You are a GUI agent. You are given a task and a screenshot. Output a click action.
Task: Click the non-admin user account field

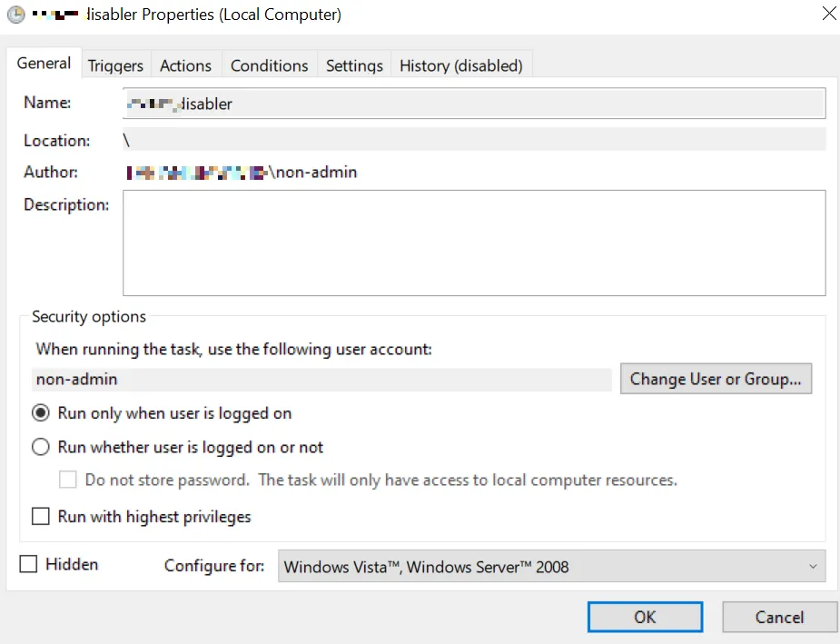click(x=322, y=380)
